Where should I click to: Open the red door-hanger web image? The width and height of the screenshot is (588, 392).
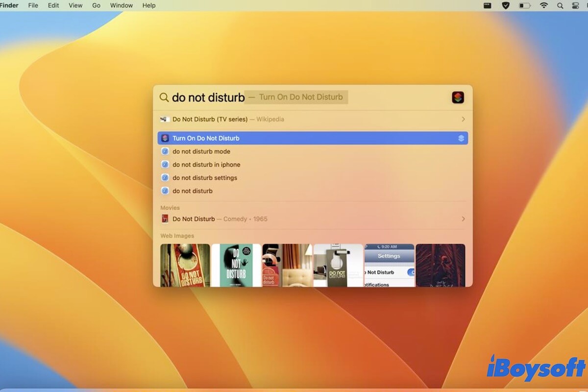pyautogui.click(x=185, y=265)
